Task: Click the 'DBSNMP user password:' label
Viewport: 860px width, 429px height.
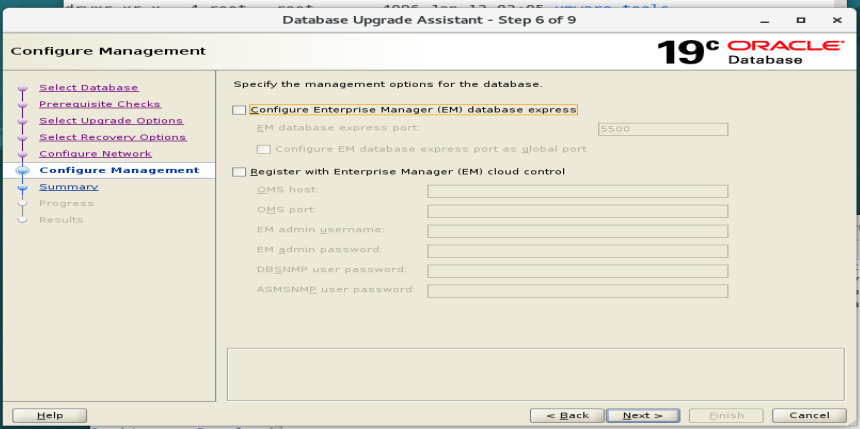Action: pos(332,269)
